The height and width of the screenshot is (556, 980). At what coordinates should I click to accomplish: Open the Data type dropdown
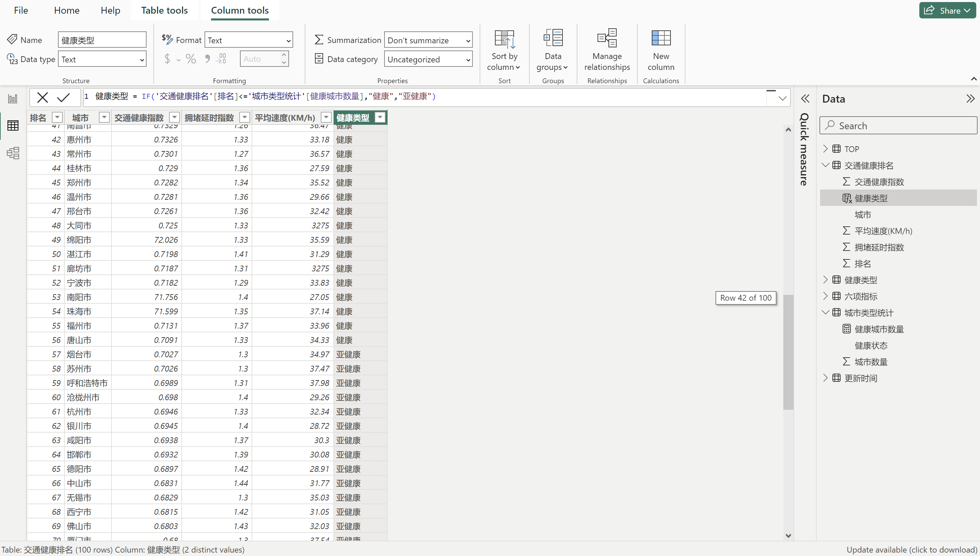pyautogui.click(x=102, y=60)
